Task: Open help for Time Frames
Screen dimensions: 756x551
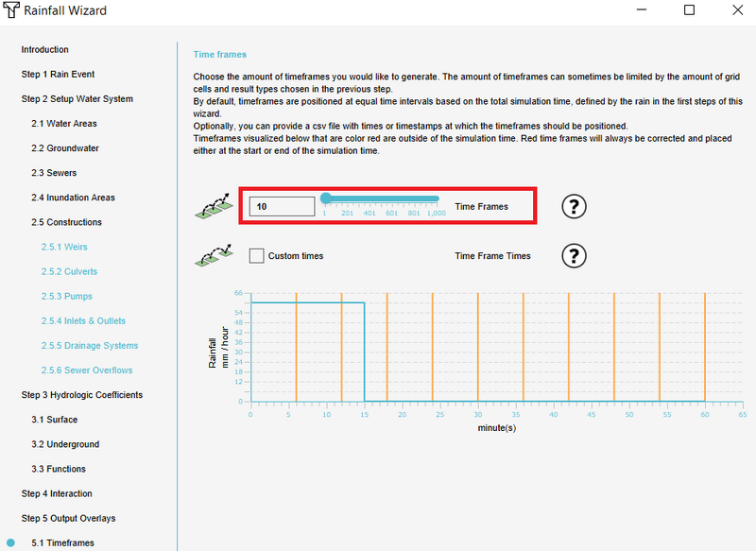Action: 574,206
